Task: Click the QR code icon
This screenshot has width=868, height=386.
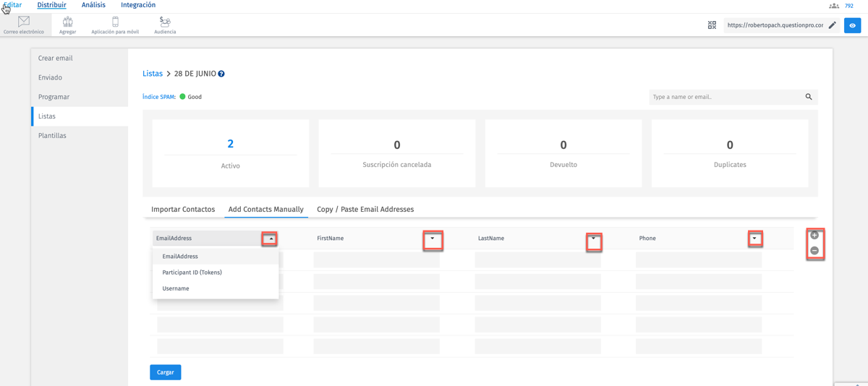Action: click(x=712, y=25)
